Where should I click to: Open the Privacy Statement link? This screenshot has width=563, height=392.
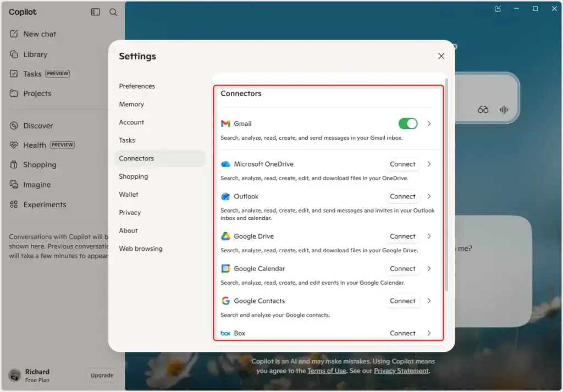click(401, 371)
